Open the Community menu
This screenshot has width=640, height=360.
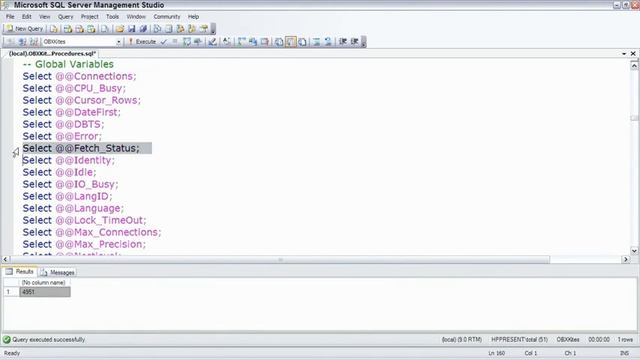[x=167, y=17]
